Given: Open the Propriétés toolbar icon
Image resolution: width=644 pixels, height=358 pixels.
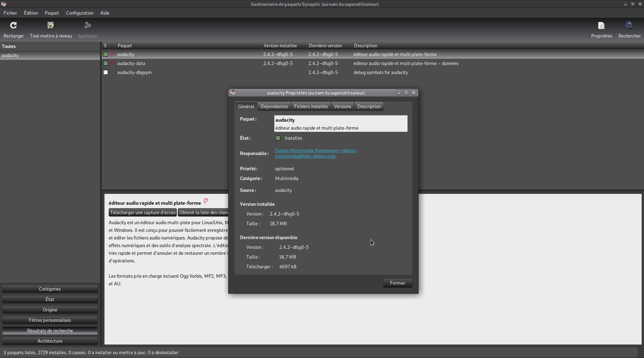Looking at the screenshot, I should click(x=601, y=25).
